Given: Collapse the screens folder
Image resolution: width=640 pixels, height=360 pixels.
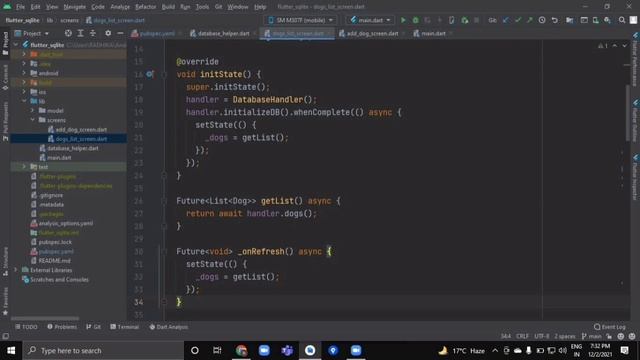Looking at the screenshot, I should (x=32, y=120).
